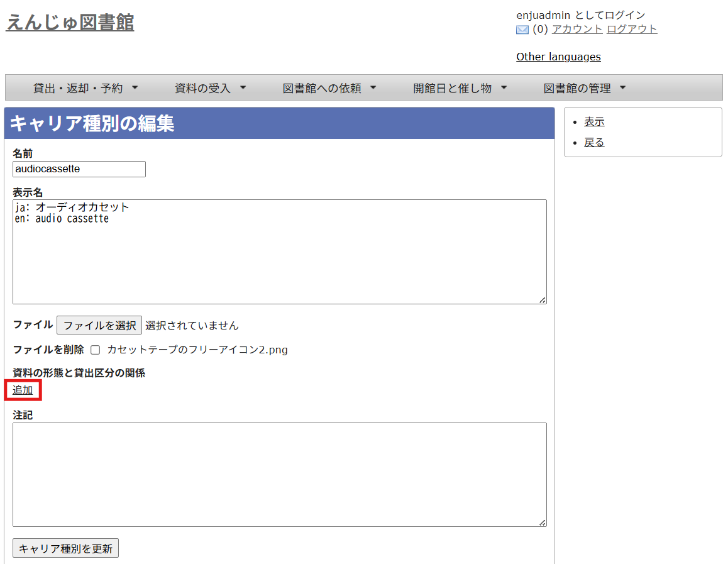
Task: Click inside the 表示名 text area
Action: pyautogui.click(x=280, y=252)
